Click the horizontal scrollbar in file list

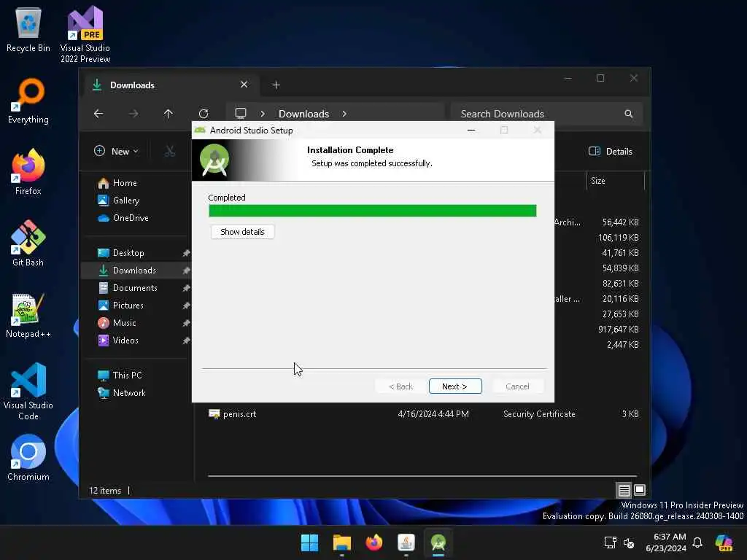pos(422,475)
